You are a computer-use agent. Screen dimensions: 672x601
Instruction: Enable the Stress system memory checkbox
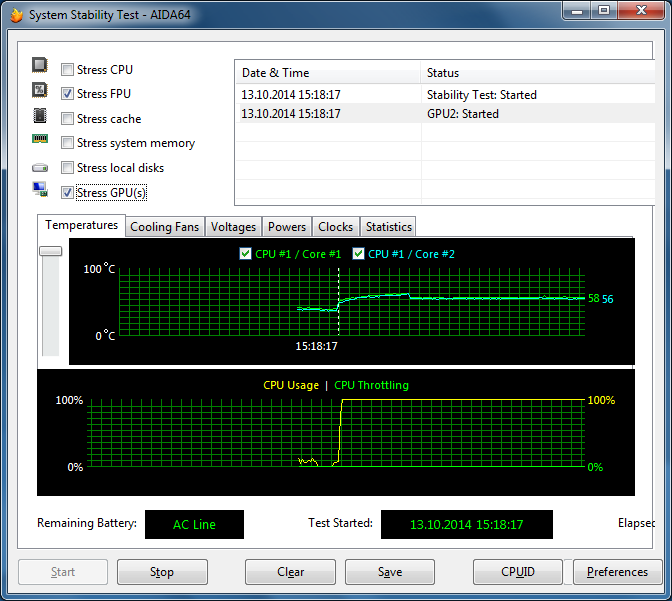[x=67, y=142]
